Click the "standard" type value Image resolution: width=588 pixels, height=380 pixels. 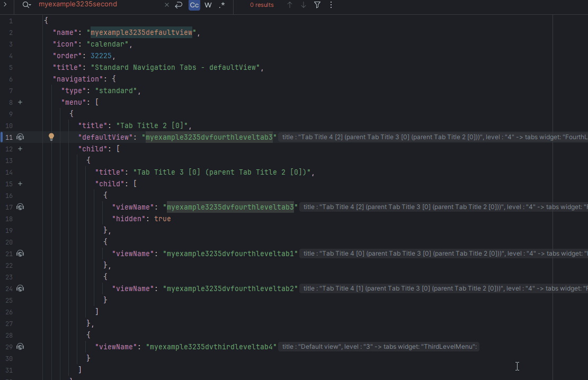coord(116,91)
